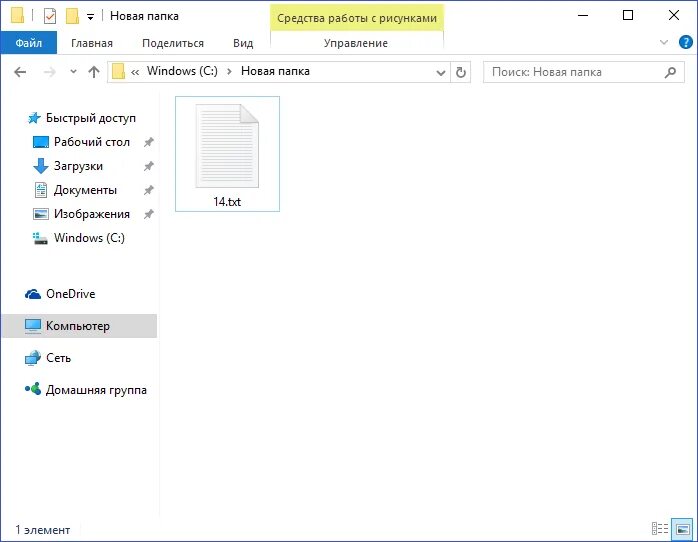Click the folder icon in the title bar
Viewport: 698px width, 542px height.
(17, 15)
